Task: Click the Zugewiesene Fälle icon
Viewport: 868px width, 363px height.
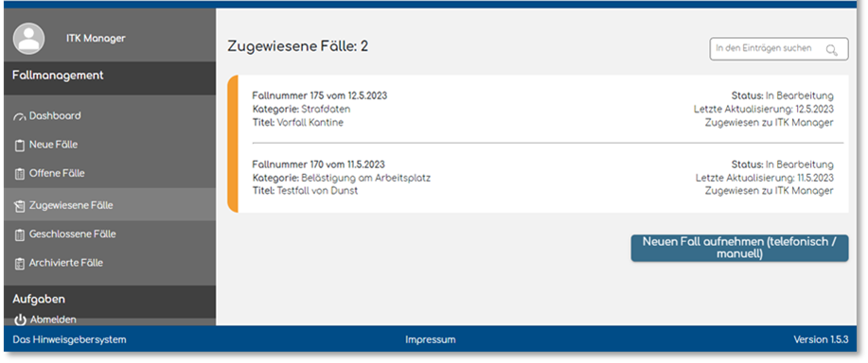Action: pos(20,206)
